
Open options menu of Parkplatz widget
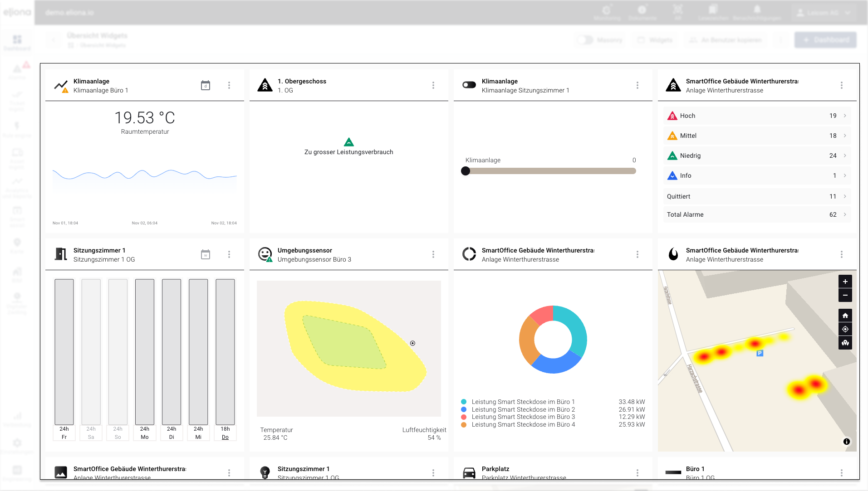(x=638, y=473)
